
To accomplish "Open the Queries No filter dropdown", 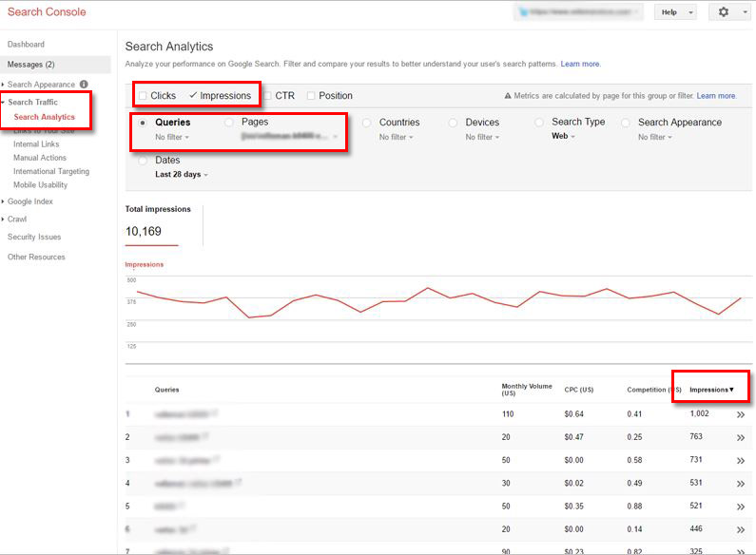I will pos(172,137).
